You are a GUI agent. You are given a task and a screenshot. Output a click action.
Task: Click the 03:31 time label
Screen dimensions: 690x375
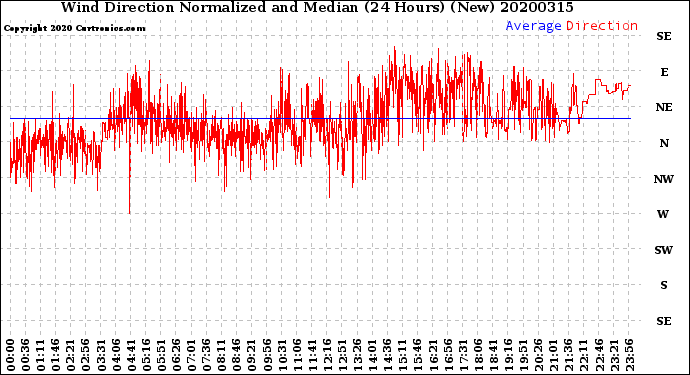(x=101, y=355)
